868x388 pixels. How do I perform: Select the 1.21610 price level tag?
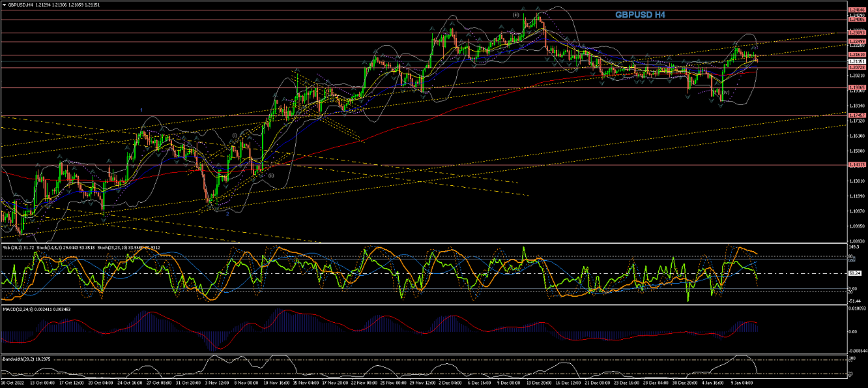click(x=856, y=55)
